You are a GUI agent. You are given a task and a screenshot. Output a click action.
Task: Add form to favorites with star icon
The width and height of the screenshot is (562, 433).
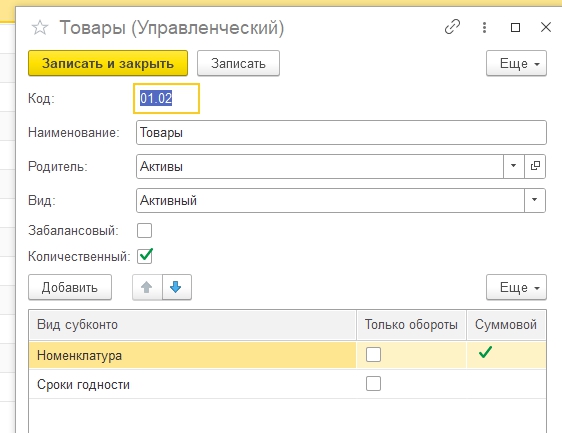coord(40,28)
